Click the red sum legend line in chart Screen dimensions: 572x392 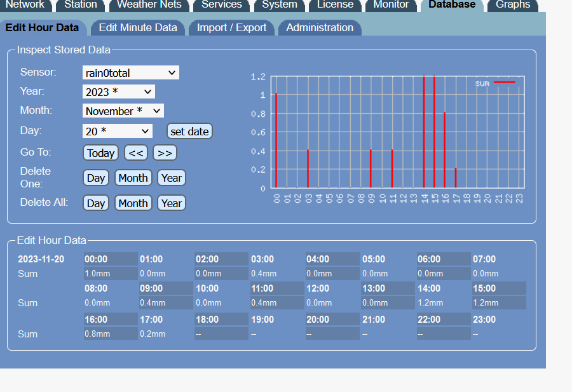505,83
